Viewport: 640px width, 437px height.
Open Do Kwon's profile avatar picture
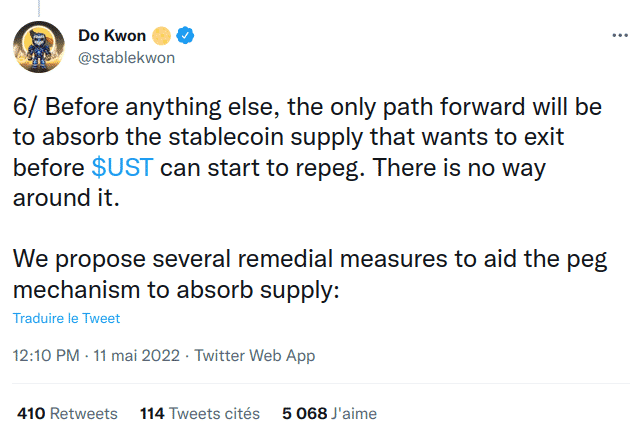[x=39, y=47]
